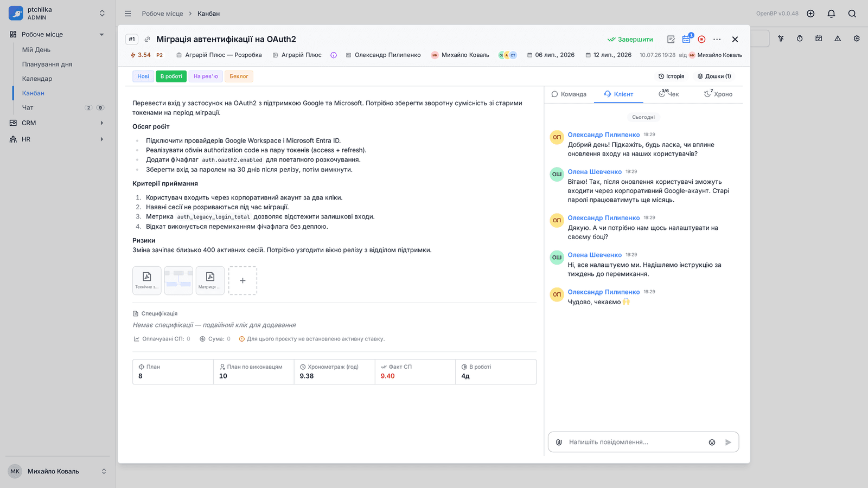Open Михайло Коваль user menu at bottom

[x=58, y=471]
